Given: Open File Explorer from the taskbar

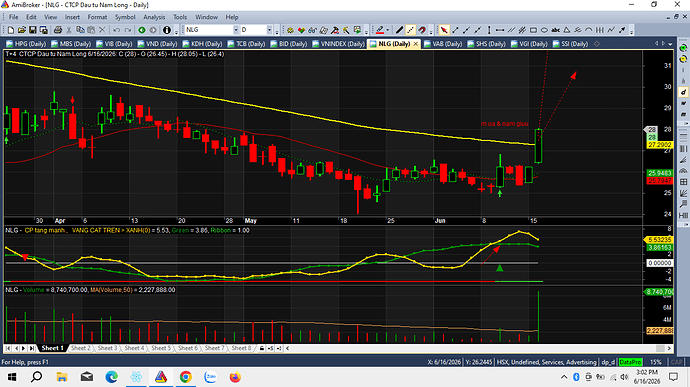Looking at the screenshot, I should pyautogui.click(x=62, y=377).
